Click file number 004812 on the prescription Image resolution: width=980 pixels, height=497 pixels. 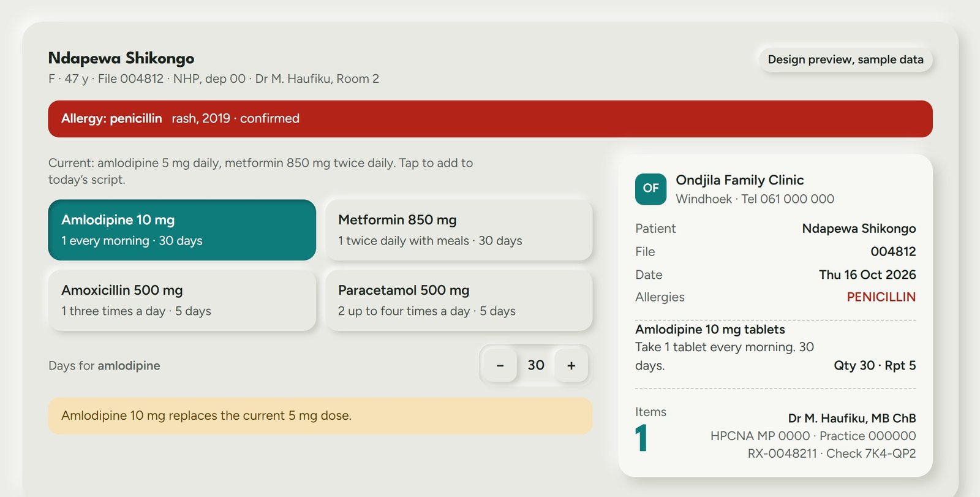pyautogui.click(x=893, y=252)
